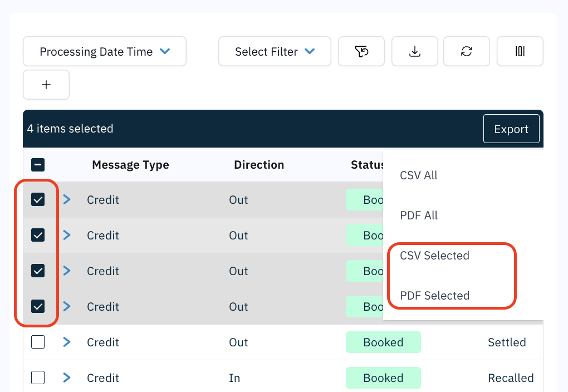Select CSV Selected export option
The height and width of the screenshot is (392, 568).
(434, 256)
